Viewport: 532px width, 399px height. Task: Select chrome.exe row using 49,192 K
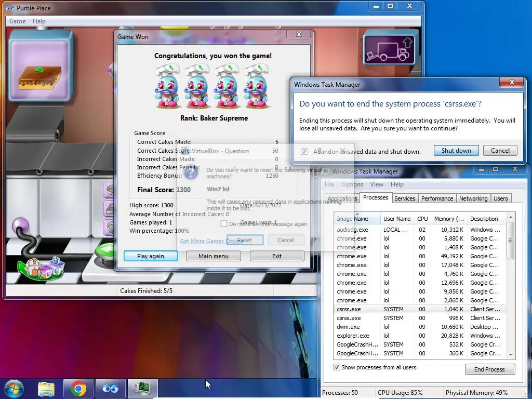pyautogui.click(x=419, y=256)
